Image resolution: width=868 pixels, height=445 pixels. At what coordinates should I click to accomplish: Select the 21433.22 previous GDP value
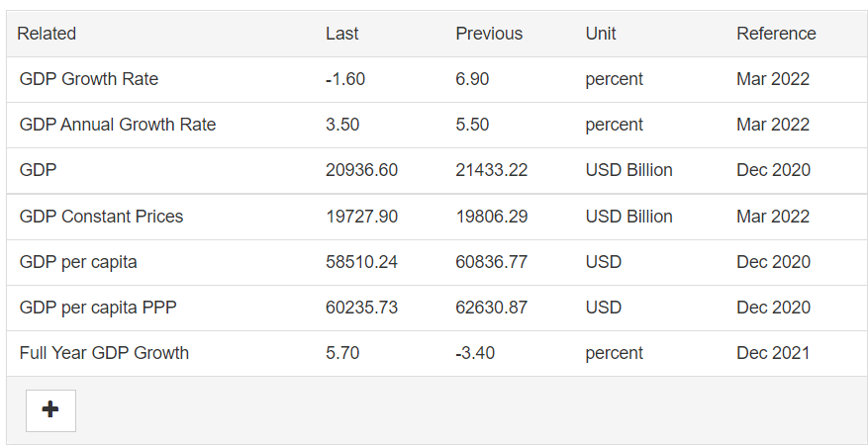(x=492, y=170)
